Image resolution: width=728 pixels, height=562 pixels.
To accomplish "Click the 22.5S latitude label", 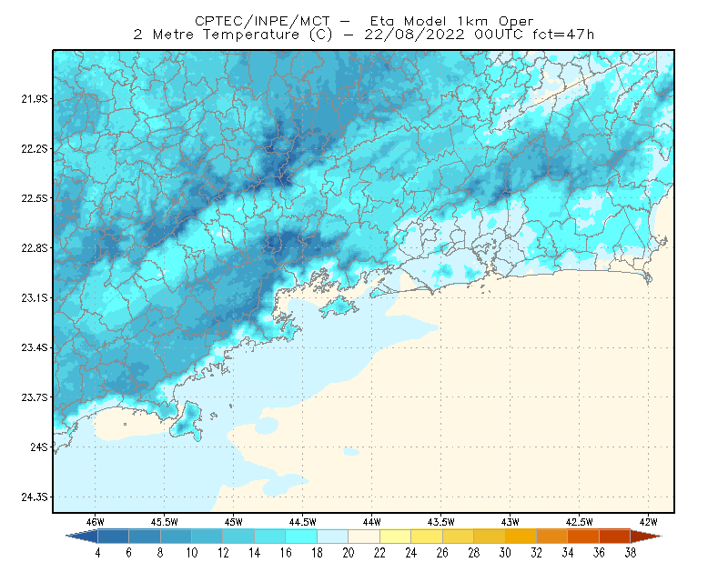I will coord(35,198).
